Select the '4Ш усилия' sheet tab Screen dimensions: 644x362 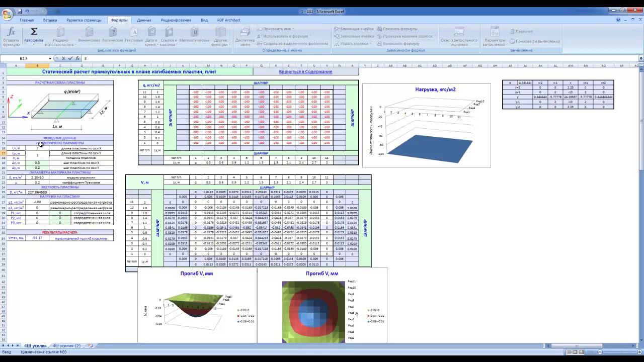tap(35, 346)
